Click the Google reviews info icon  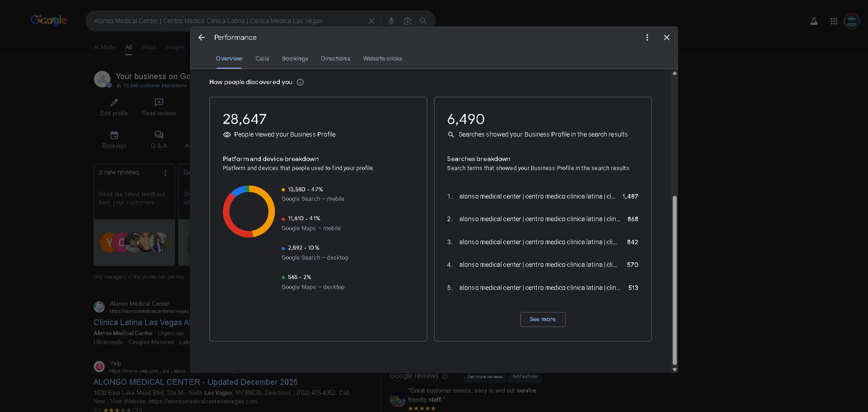point(445,376)
